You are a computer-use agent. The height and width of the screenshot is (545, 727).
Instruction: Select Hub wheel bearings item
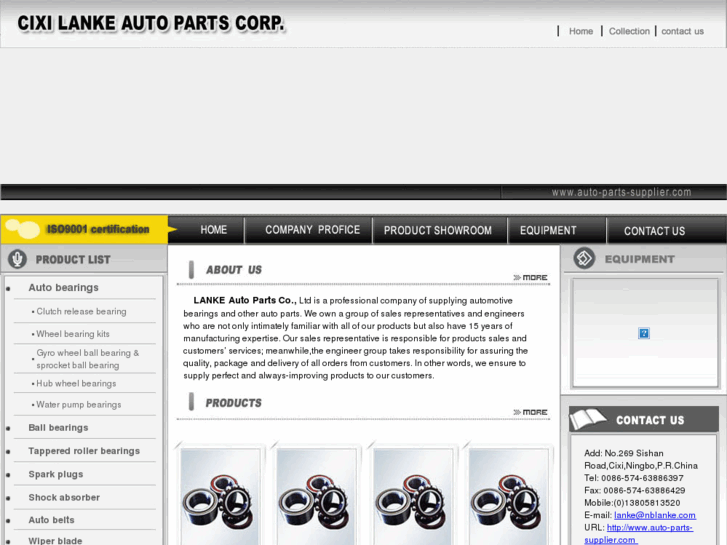(76, 384)
